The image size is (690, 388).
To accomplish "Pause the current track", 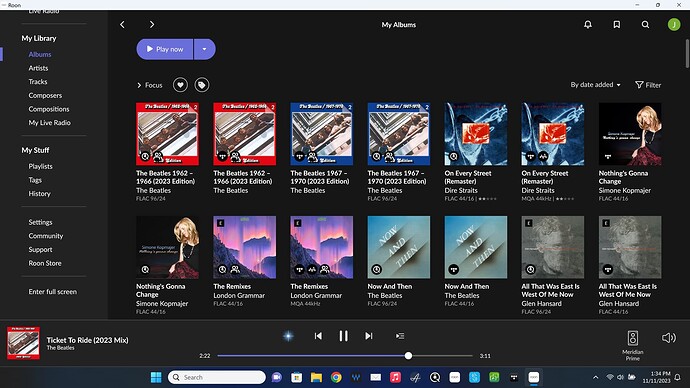I will [343, 336].
